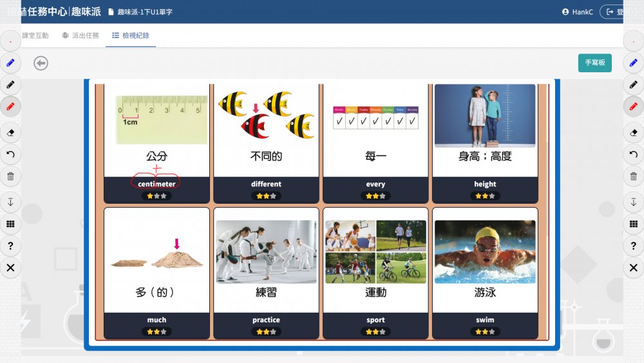Select the blue pen in left toolbar
Viewport: 644px width, 363px height.
[x=10, y=63]
